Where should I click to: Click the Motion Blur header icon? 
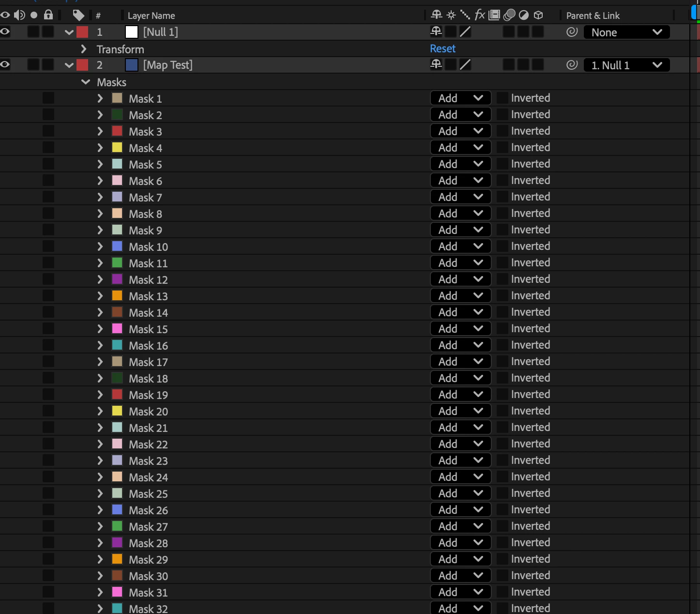click(x=509, y=15)
